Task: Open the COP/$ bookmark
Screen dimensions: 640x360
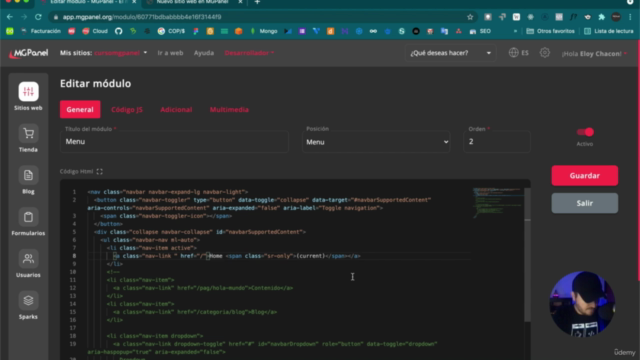Action: point(171,31)
